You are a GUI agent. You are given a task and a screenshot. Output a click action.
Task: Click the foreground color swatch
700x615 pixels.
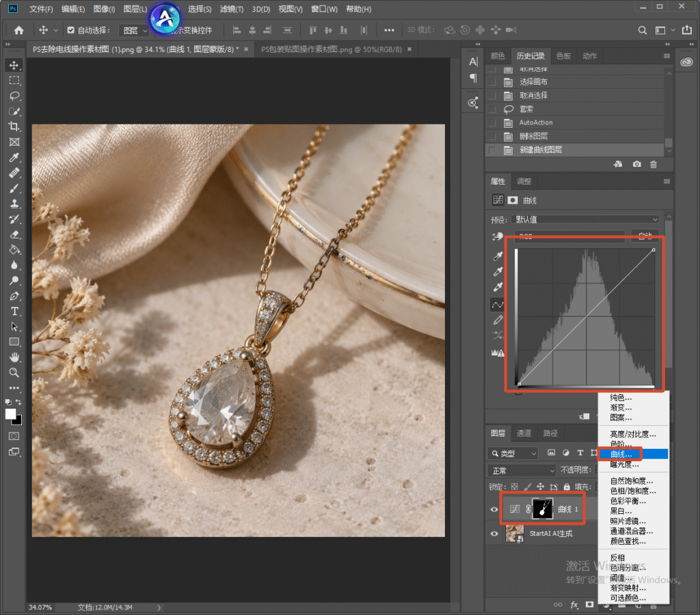[x=10, y=413]
